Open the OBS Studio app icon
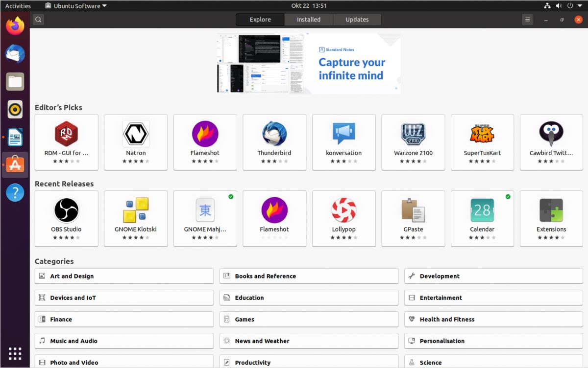This screenshot has width=588, height=368. pyautogui.click(x=66, y=210)
